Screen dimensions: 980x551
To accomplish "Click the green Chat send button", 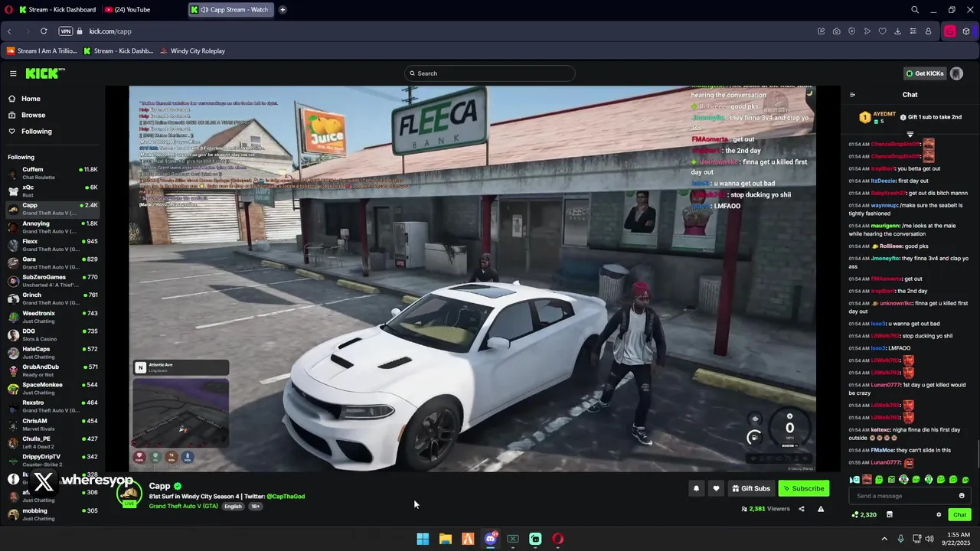I will pos(960,515).
